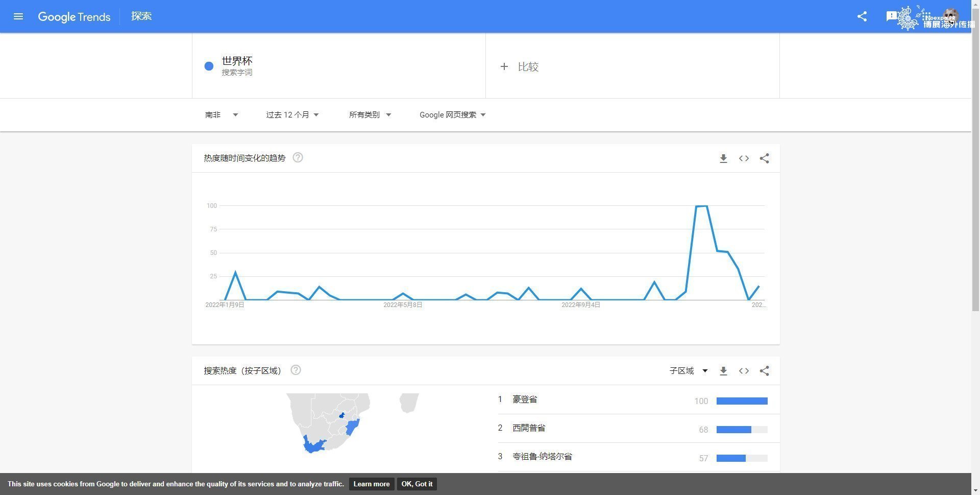Click the blue dot beside 世界杯
Screen dimensions: 980x495
click(209, 66)
